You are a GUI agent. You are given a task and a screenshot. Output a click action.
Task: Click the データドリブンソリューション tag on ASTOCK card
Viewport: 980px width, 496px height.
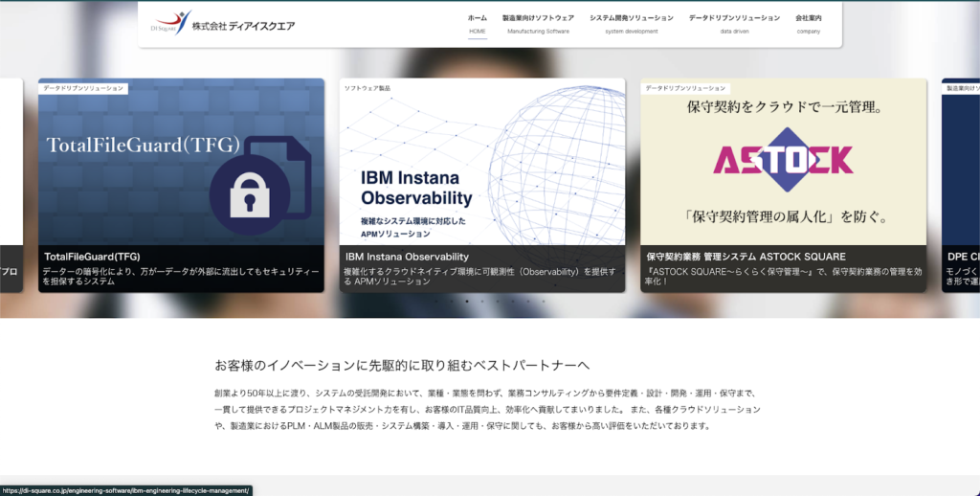click(x=685, y=88)
